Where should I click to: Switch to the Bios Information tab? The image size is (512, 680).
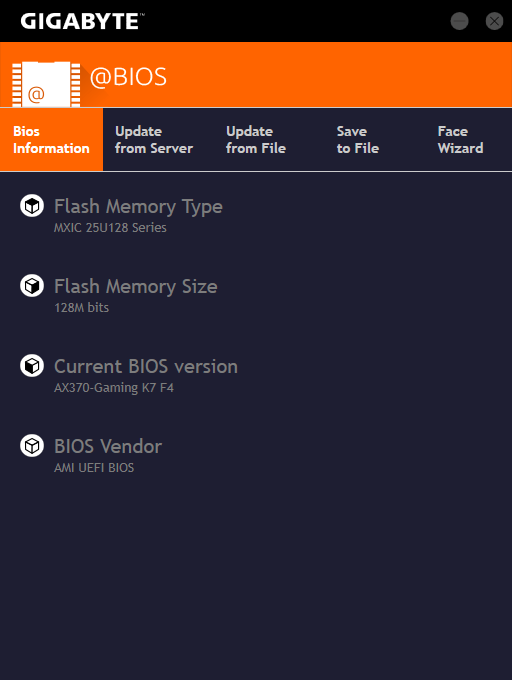[x=52, y=140]
